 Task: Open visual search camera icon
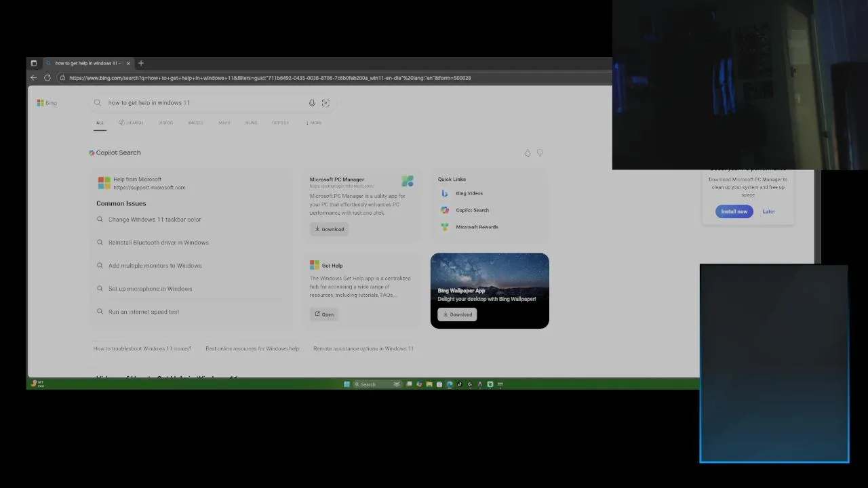click(325, 103)
